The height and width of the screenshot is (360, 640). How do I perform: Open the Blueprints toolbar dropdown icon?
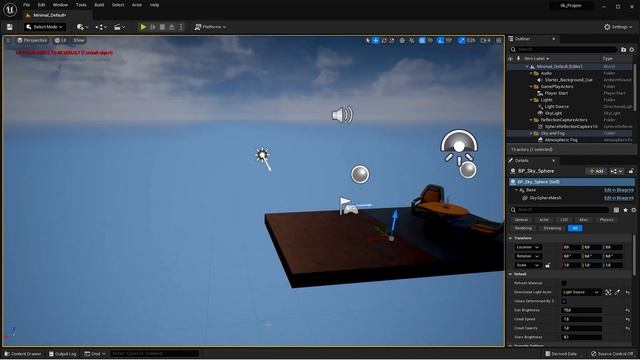(101, 27)
